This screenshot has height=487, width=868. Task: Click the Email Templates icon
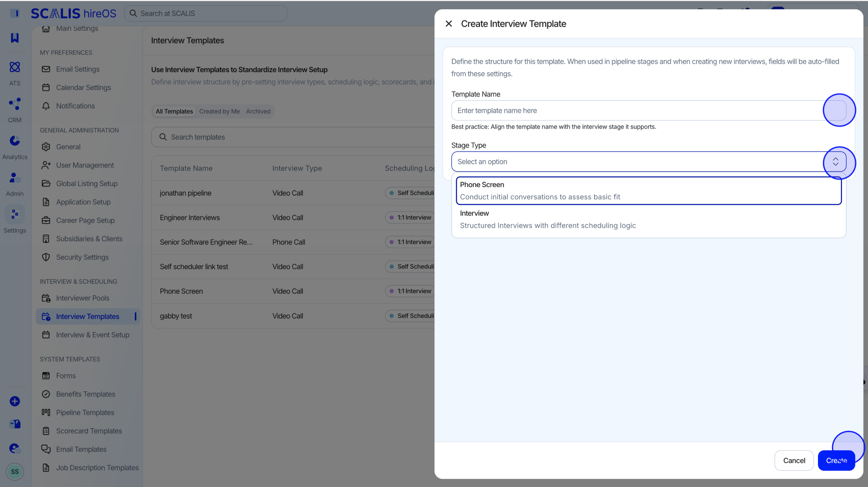(x=46, y=449)
